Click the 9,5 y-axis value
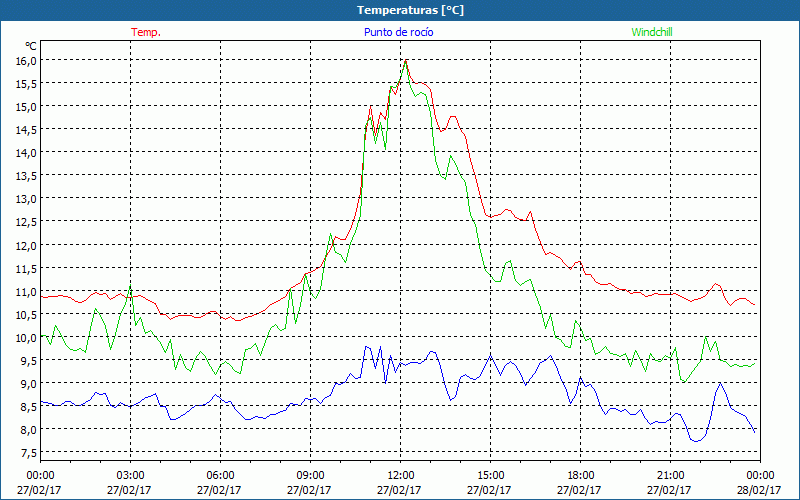Image resolution: width=800 pixels, height=500 pixels. [x=29, y=361]
